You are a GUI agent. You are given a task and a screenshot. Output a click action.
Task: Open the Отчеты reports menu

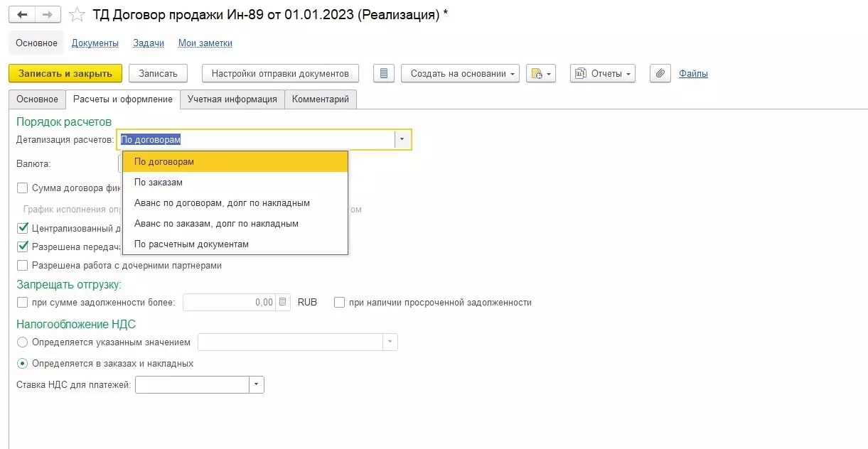(603, 73)
